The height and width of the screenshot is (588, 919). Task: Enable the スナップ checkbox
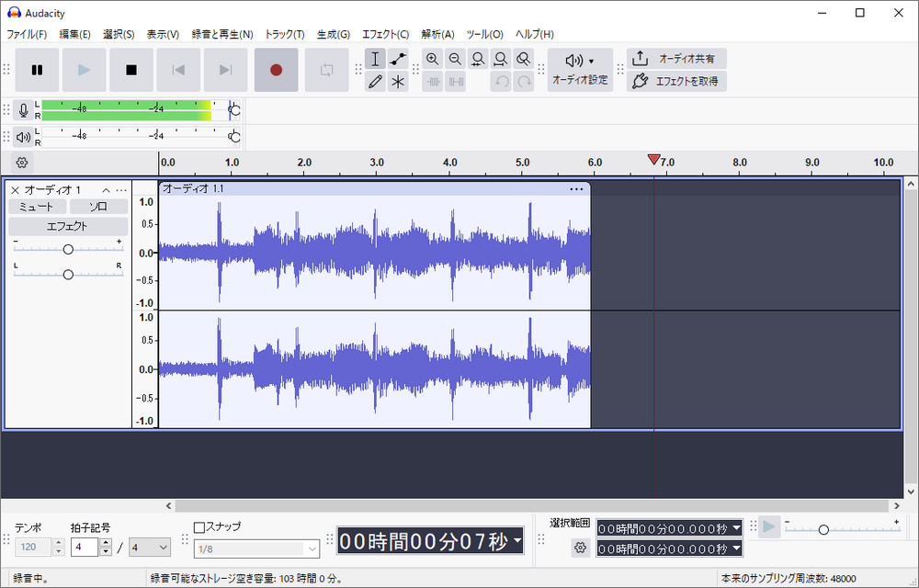click(x=199, y=527)
